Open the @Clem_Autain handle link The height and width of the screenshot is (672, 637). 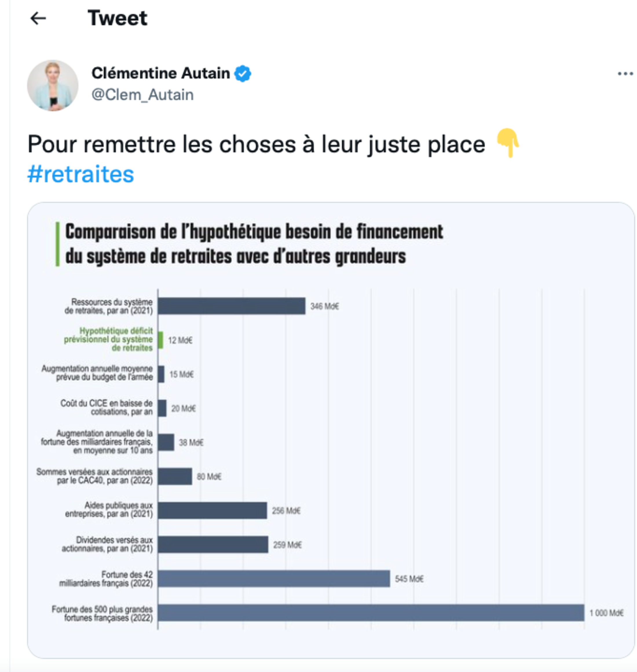143,95
